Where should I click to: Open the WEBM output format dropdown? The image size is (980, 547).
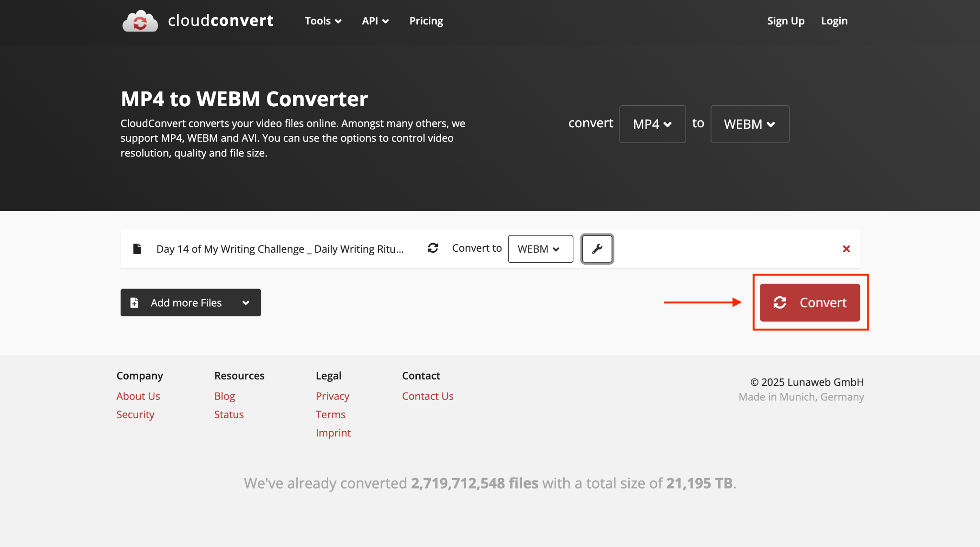pos(749,124)
